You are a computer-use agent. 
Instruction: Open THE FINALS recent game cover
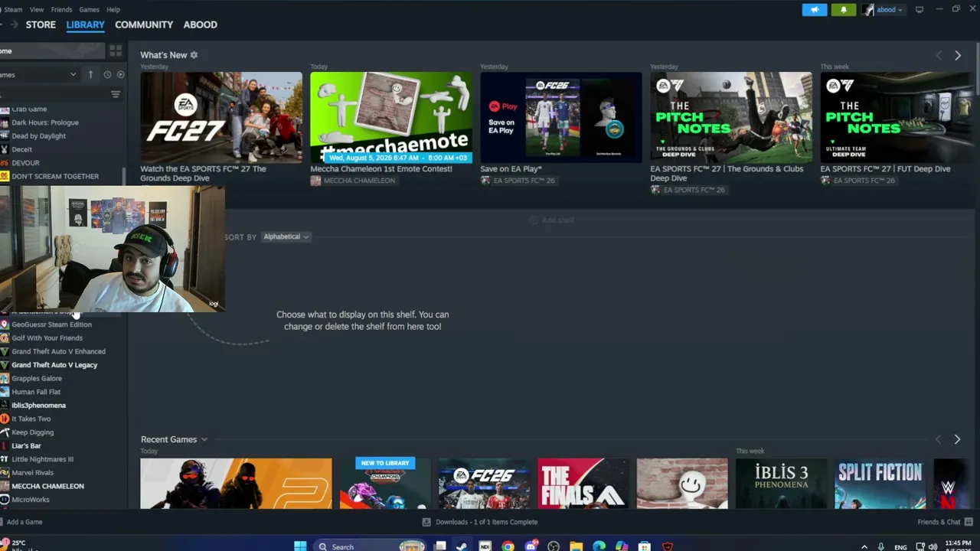pos(583,484)
